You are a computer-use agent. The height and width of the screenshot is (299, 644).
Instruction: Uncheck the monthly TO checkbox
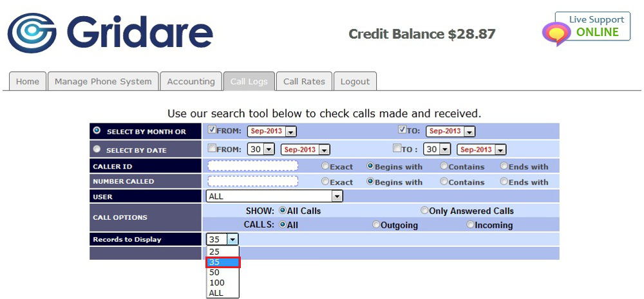[402, 130]
